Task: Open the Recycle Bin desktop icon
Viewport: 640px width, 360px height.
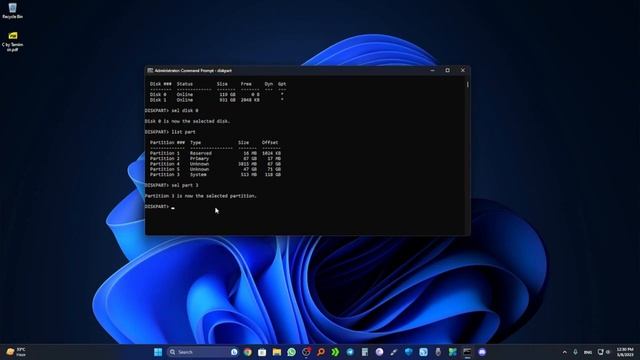Action: [x=13, y=11]
